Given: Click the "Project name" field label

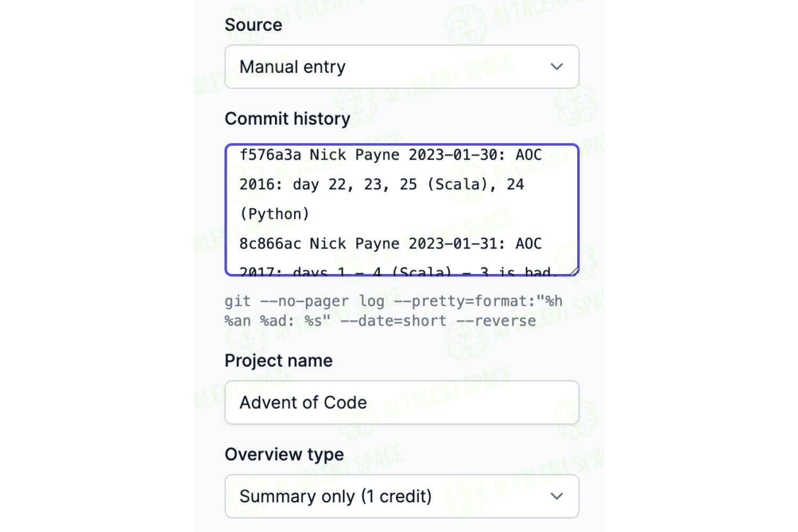Looking at the screenshot, I should pos(278,361).
